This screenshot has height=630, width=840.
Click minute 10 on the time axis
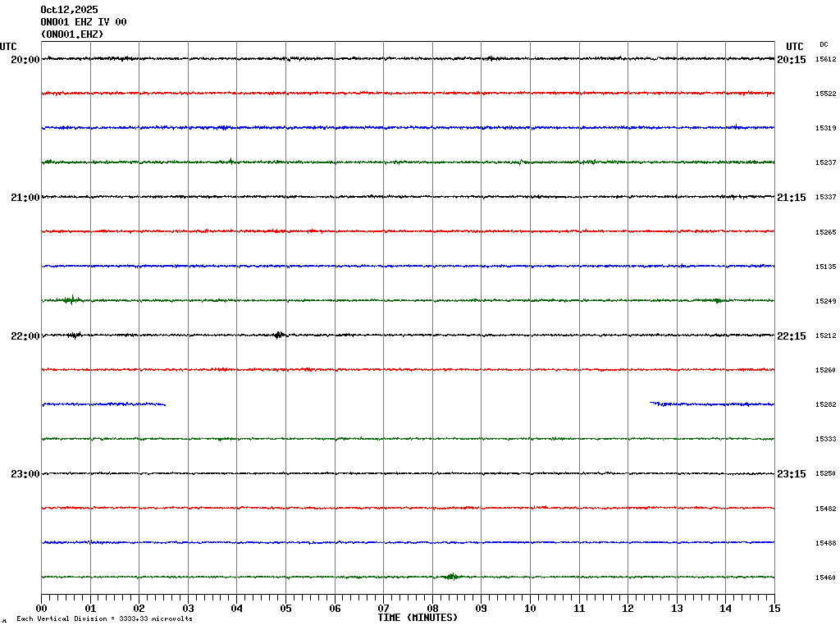[530, 609]
